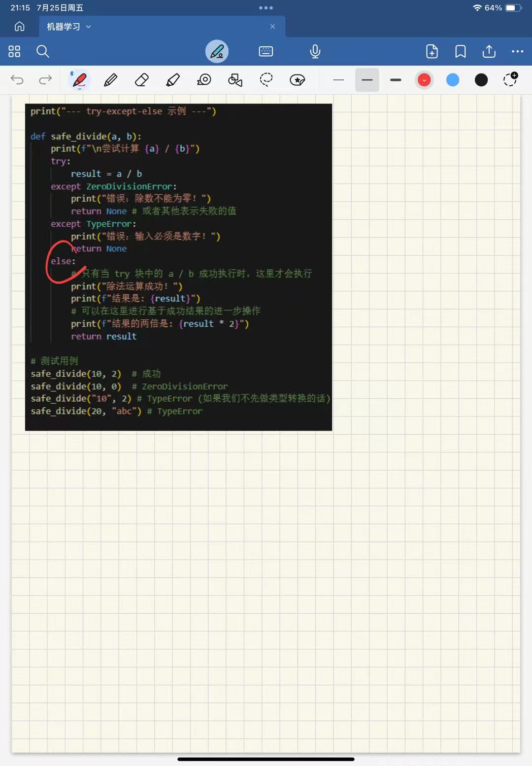Viewport: 532px width, 766px height.
Task: Select the pencil tool
Action: pos(111,80)
